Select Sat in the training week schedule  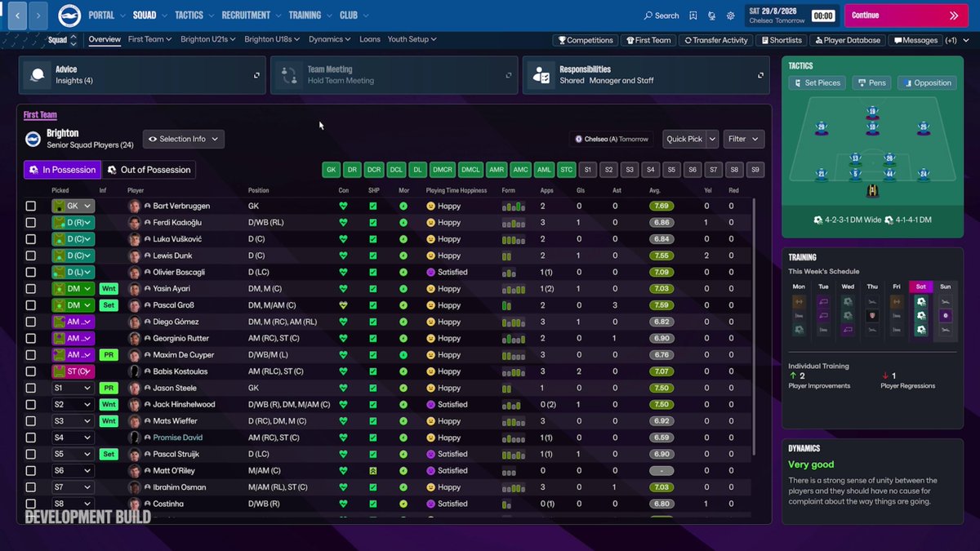(920, 287)
